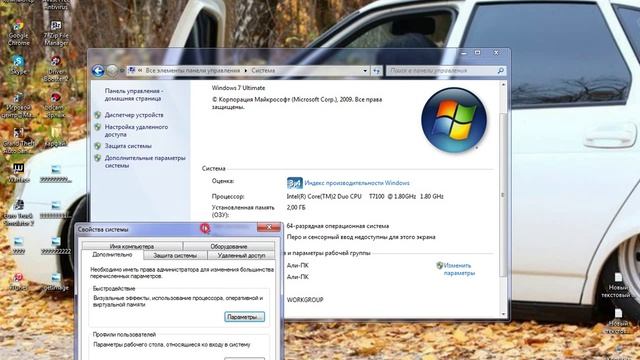The width and height of the screenshot is (640, 360).
Task: Click Индекс производительности Windows link
Action: [x=357, y=183]
